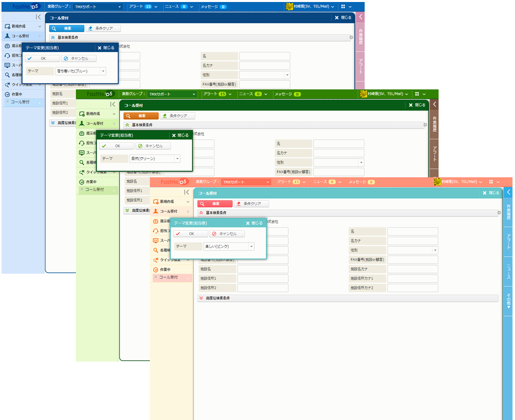Click the pink theme 検索 search button

pyautogui.click(x=215, y=204)
